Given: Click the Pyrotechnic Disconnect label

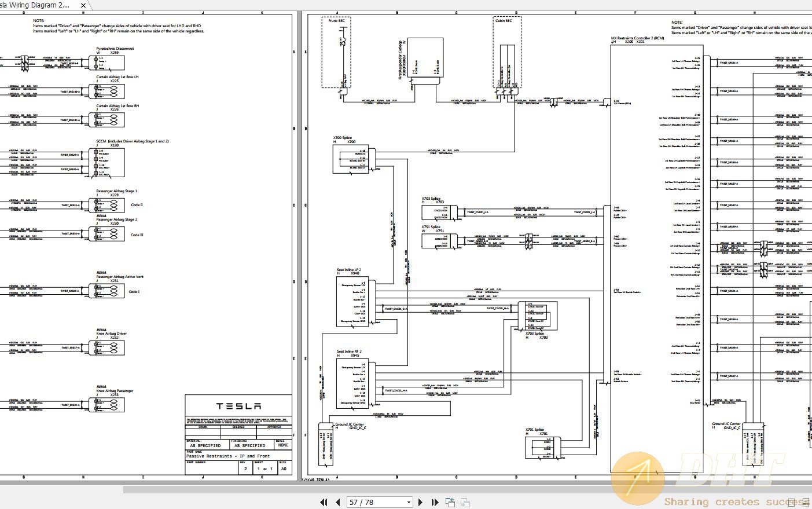Looking at the screenshot, I should 115,49.
